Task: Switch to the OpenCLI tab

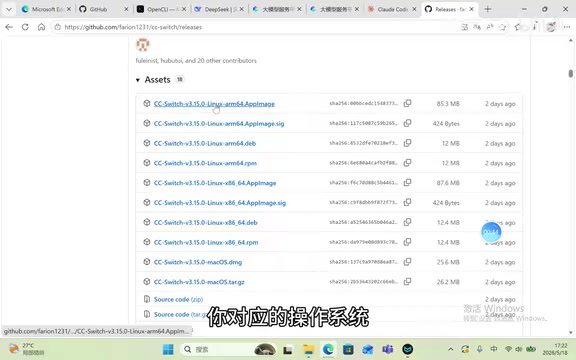Action: click(161, 9)
